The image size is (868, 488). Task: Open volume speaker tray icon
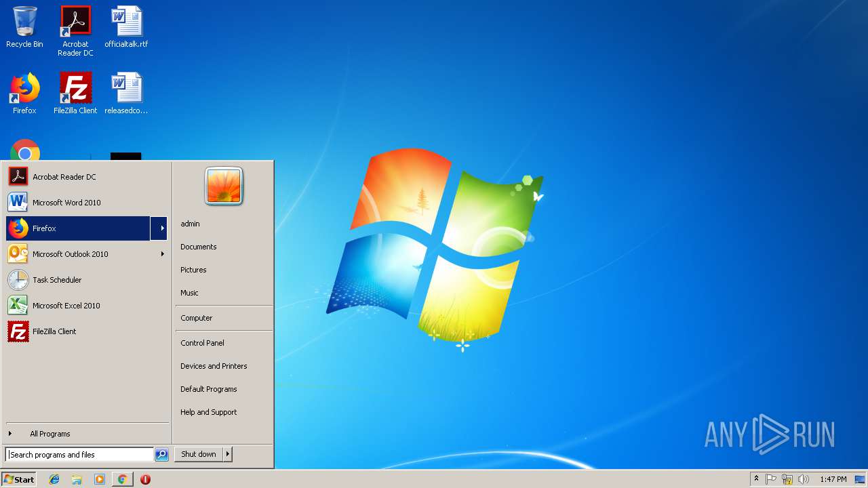[x=804, y=479]
